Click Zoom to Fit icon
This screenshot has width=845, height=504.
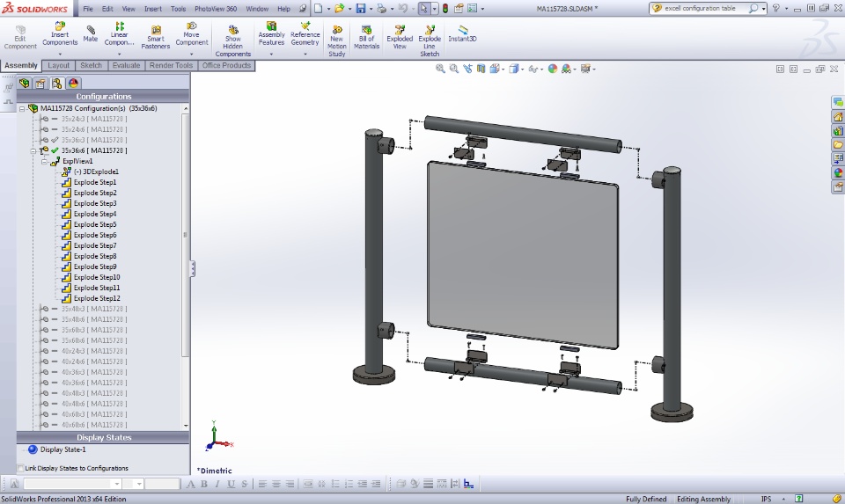[440, 69]
